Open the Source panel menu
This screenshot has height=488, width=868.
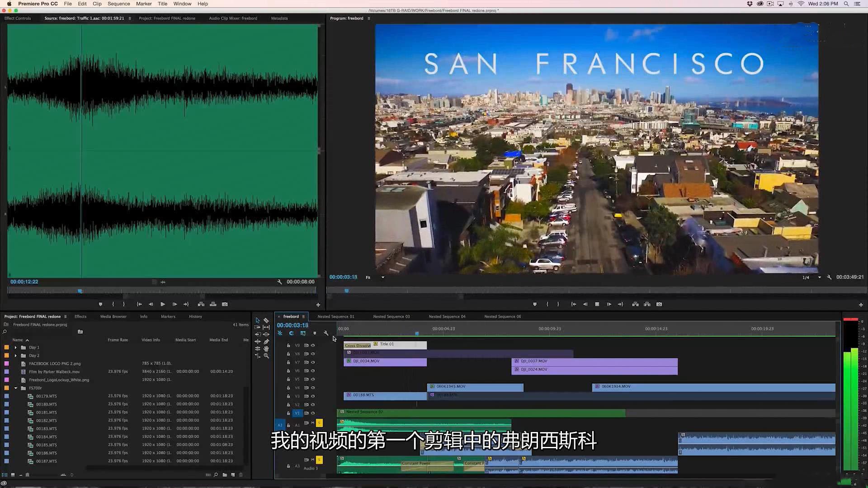(x=130, y=19)
